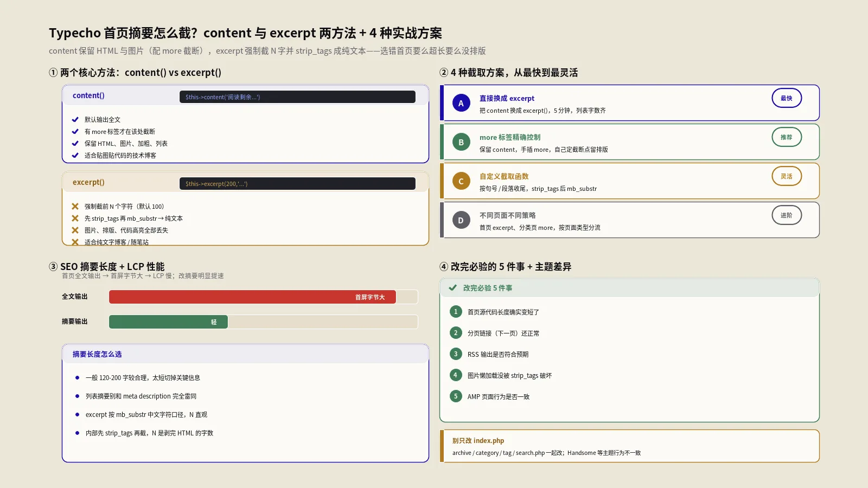Screen dimensions: 868x488
Task: Click numbered circle 3 for RSS 输出是否符合预期
Action: [x=456, y=354]
